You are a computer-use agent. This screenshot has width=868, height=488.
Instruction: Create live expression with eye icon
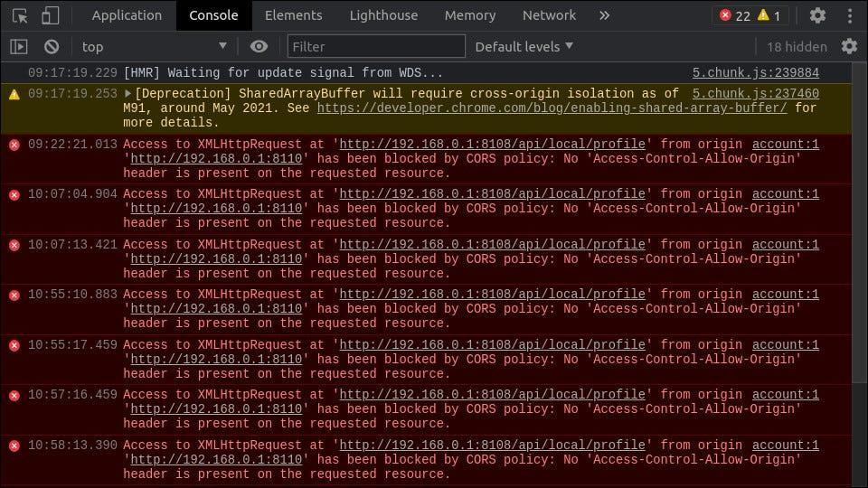click(x=259, y=46)
